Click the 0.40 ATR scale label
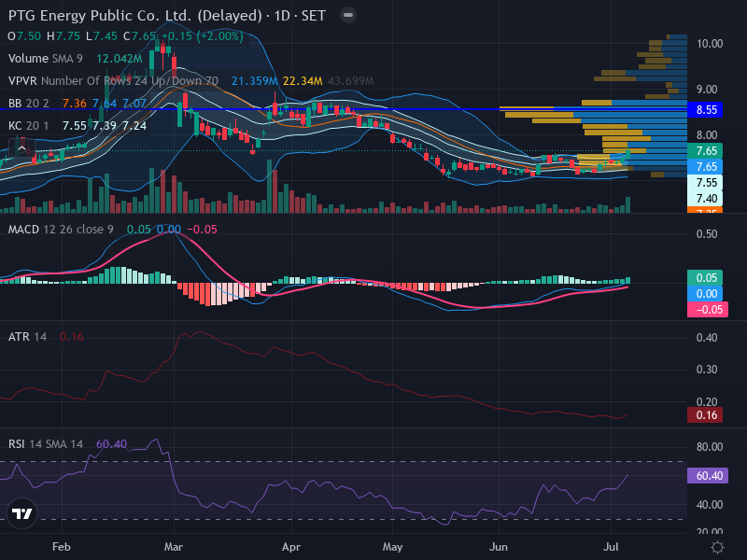The height and width of the screenshot is (560, 747). pos(707,338)
